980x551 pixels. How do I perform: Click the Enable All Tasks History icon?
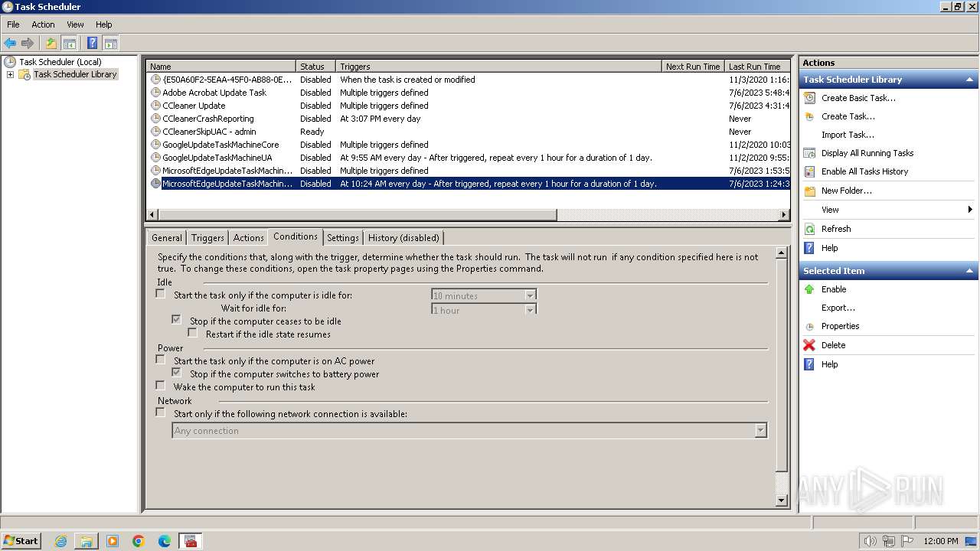coord(809,171)
